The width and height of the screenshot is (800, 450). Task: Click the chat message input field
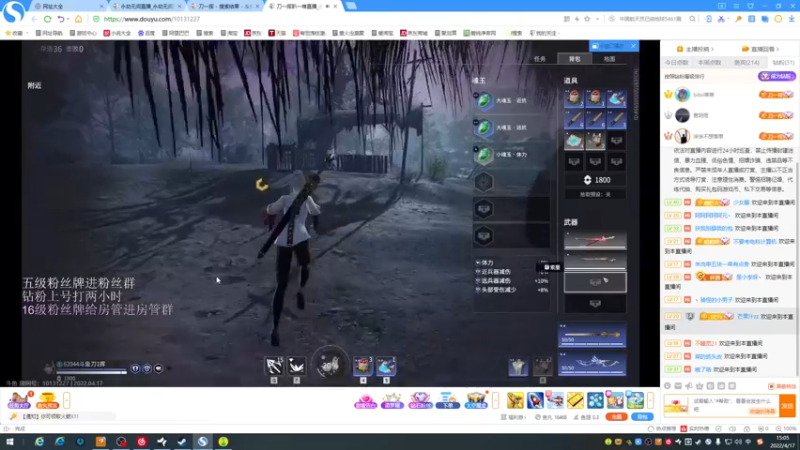(x=736, y=406)
